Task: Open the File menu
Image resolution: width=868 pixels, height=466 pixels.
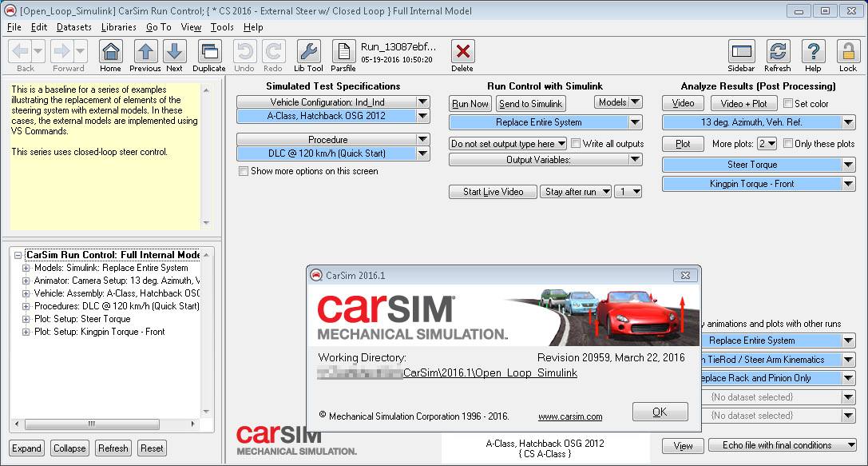Action: click(14, 27)
